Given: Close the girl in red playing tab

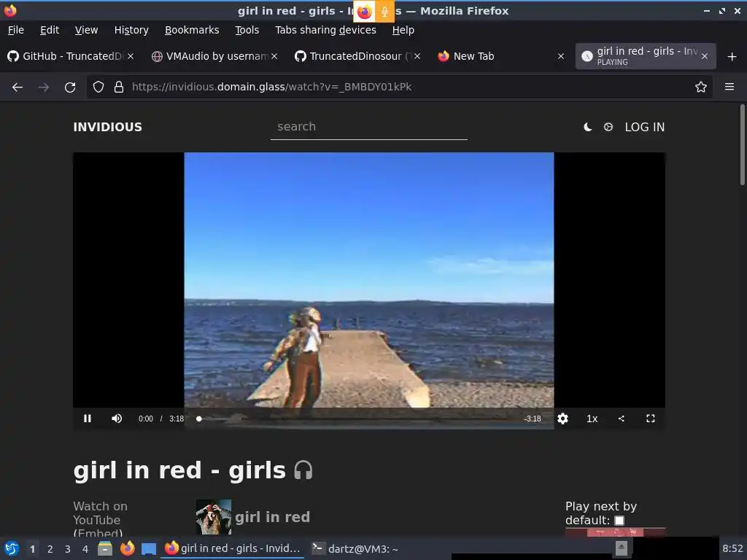Looking at the screenshot, I should pyautogui.click(x=705, y=57).
